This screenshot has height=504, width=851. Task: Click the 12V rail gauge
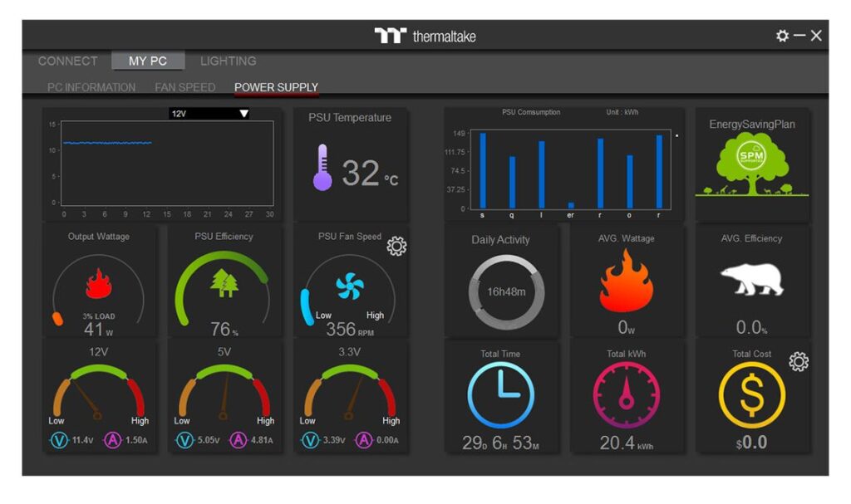(x=98, y=394)
